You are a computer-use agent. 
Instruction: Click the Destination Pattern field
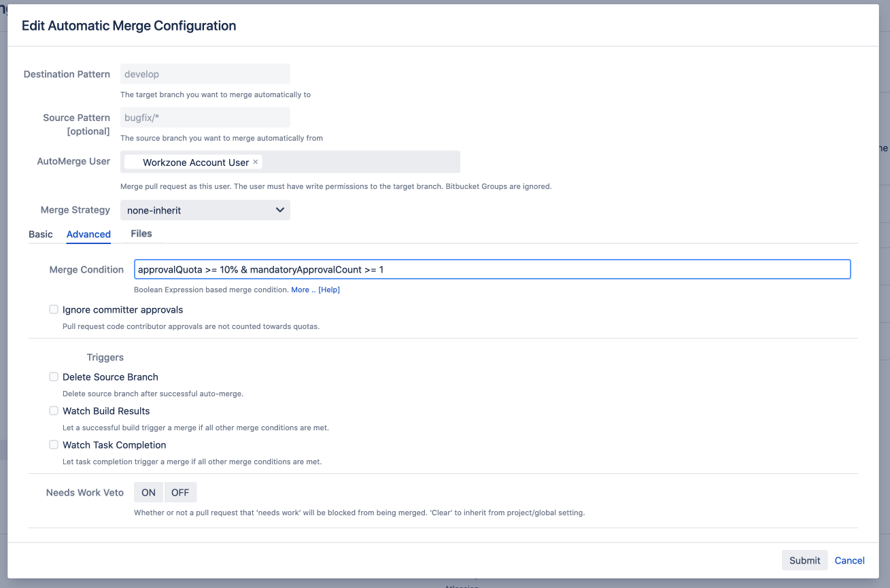pyautogui.click(x=205, y=74)
